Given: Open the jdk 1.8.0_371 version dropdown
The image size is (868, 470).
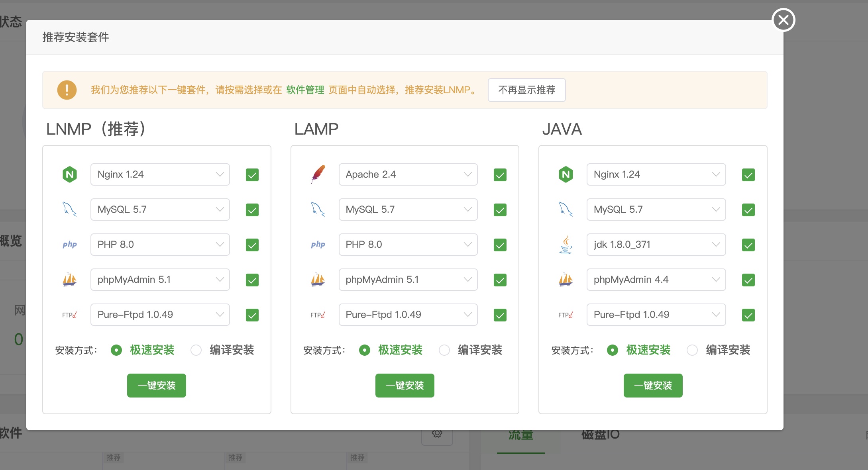Looking at the screenshot, I should coord(716,244).
